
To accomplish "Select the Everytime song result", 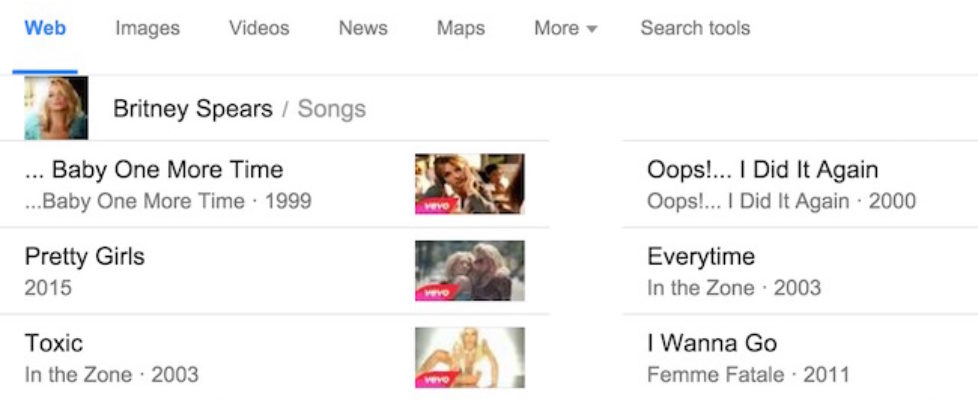I will pos(701,257).
